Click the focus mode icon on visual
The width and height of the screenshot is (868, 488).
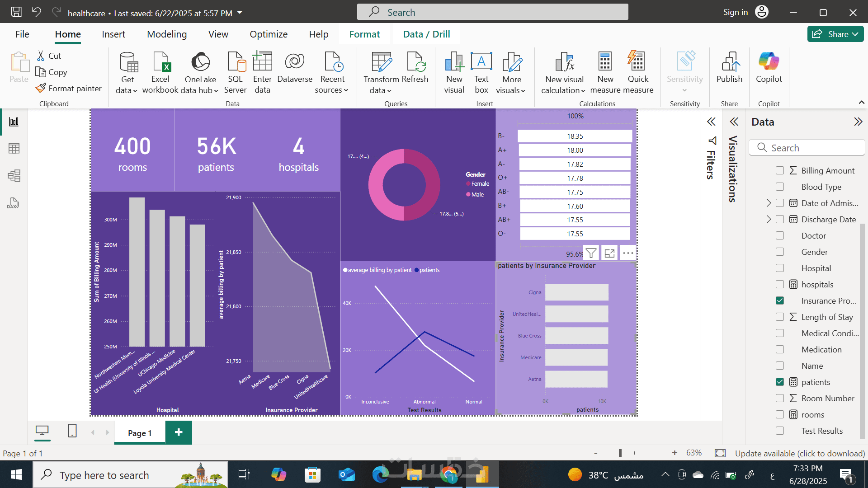(609, 253)
